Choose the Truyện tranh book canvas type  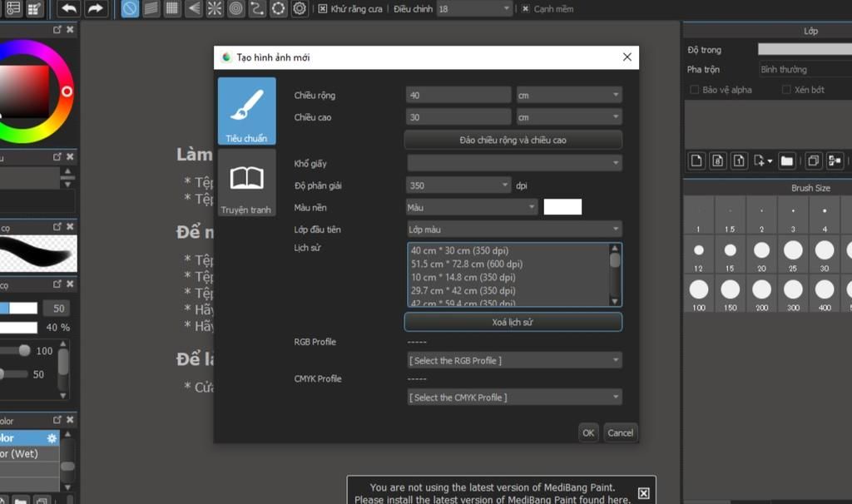pyautogui.click(x=246, y=183)
